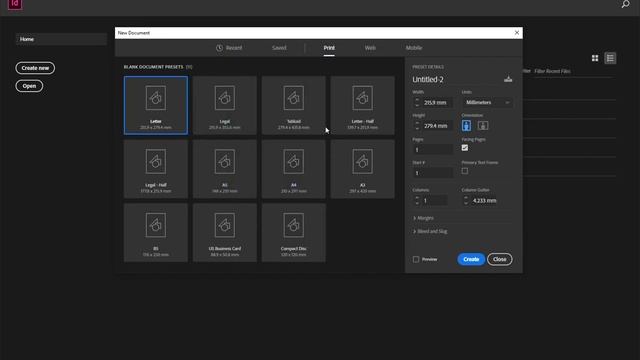The width and height of the screenshot is (640, 360).
Task: Choose the Legal preset
Action: pos(224,105)
